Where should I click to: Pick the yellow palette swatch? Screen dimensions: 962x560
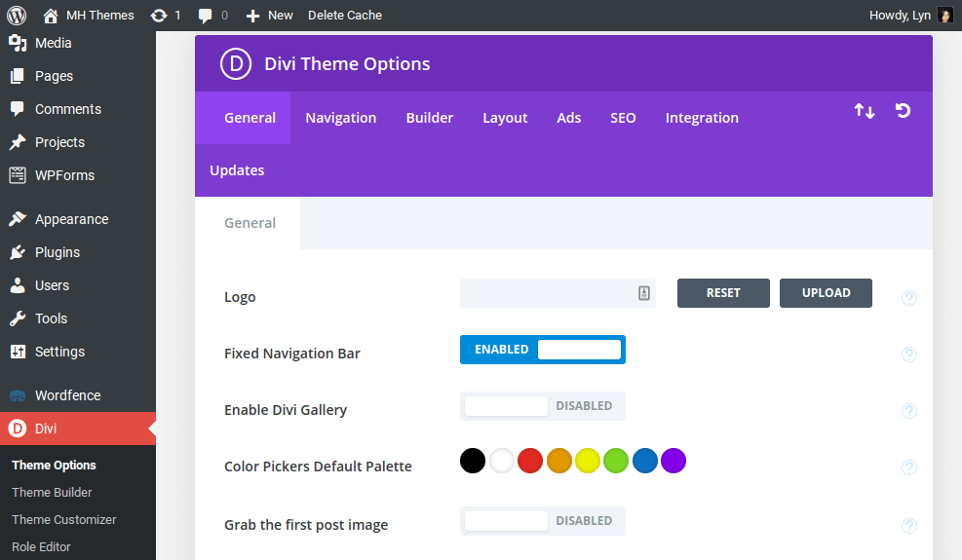pos(587,461)
